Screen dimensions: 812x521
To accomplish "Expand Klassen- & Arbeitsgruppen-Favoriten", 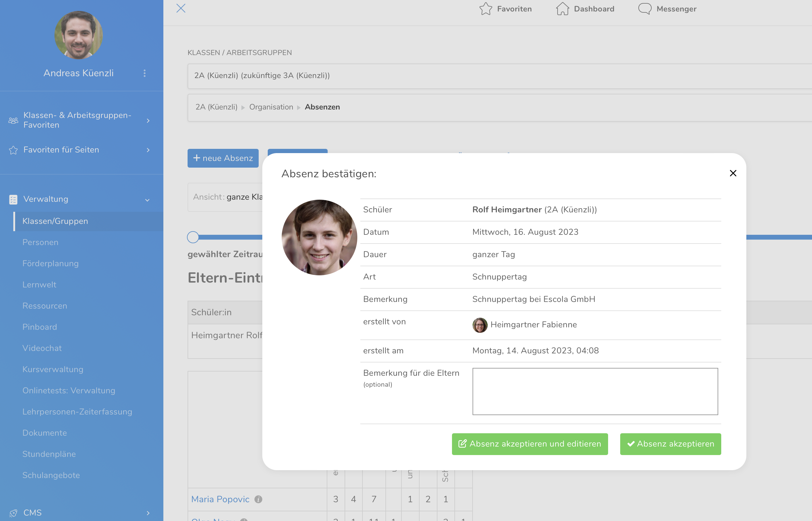I will pyautogui.click(x=81, y=120).
